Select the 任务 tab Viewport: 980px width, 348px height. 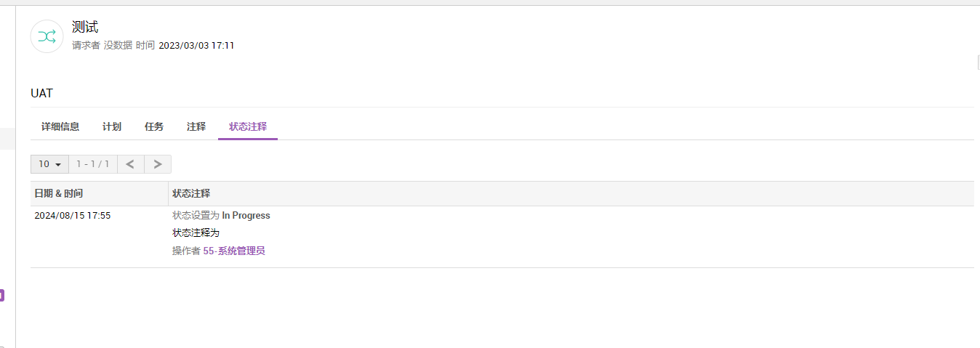tap(154, 126)
